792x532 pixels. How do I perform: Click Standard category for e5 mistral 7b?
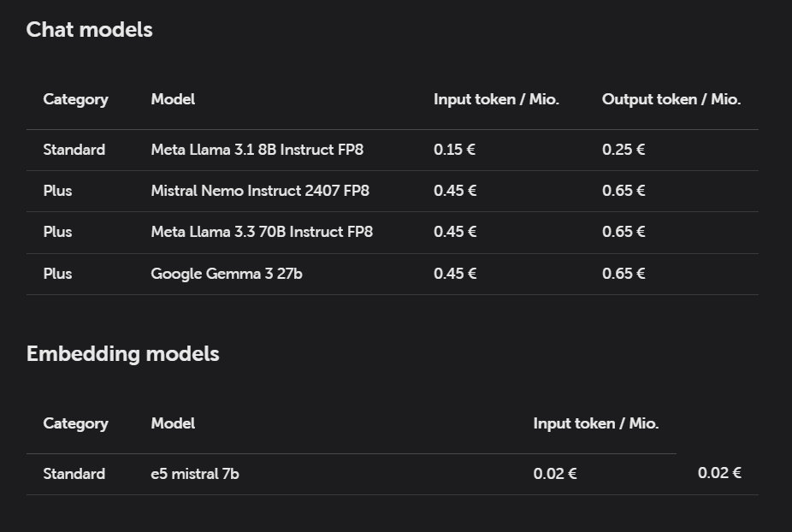74,474
